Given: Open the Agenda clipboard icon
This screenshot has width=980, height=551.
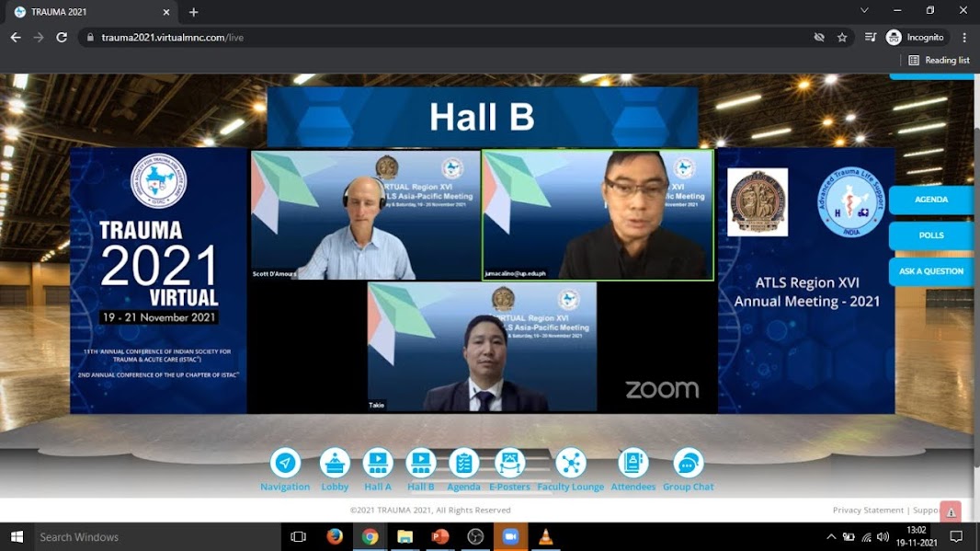Looking at the screenshot, I should point(463,463).
